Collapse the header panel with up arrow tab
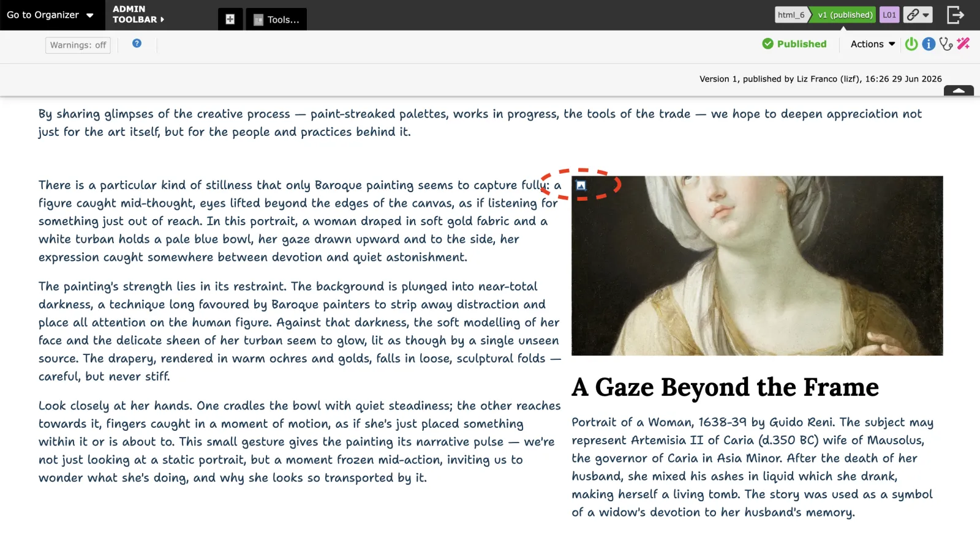The image size is (980, 541). coord(959,91)
